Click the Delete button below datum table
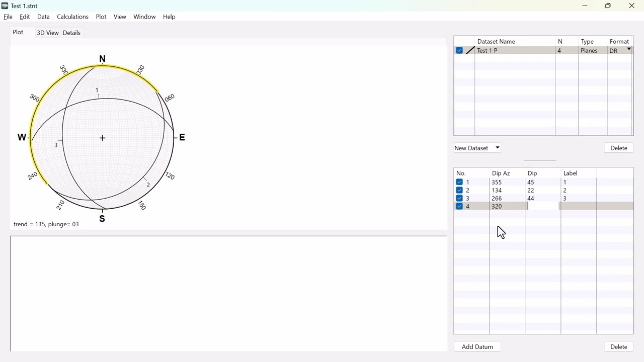The width and height of the screenshot is (644, 362). click(619, 347)
